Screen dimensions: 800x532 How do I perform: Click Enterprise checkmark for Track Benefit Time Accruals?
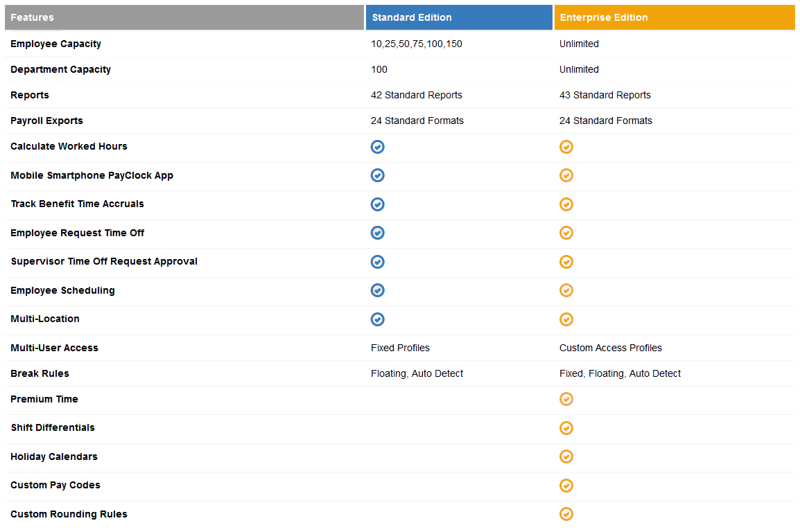coord(566,204)
